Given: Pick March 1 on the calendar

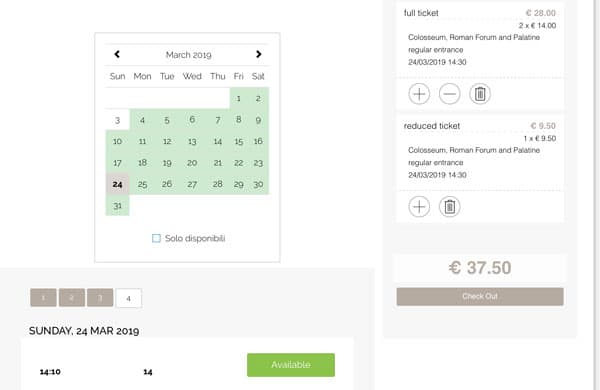Looking at the screenshot, I should point(238,99).
